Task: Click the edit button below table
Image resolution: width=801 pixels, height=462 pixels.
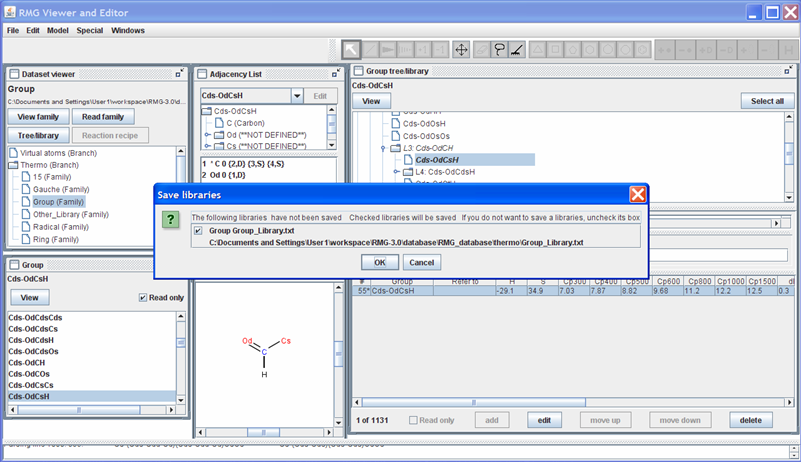Action: (x=544, y=420)
